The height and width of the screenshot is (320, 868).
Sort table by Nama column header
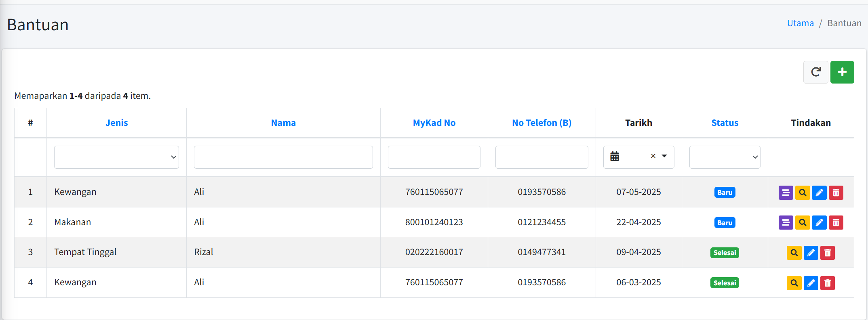pyautogui.click(x=283, y=123)
